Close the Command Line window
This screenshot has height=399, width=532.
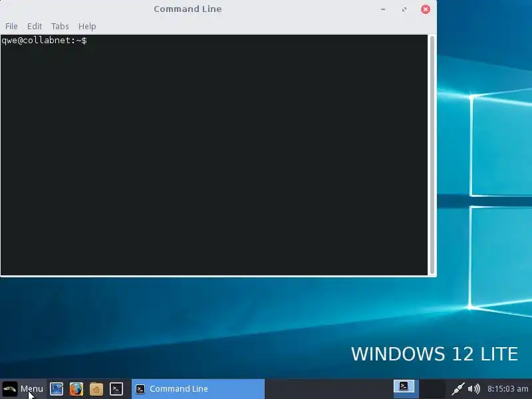(x=426, y=9)
